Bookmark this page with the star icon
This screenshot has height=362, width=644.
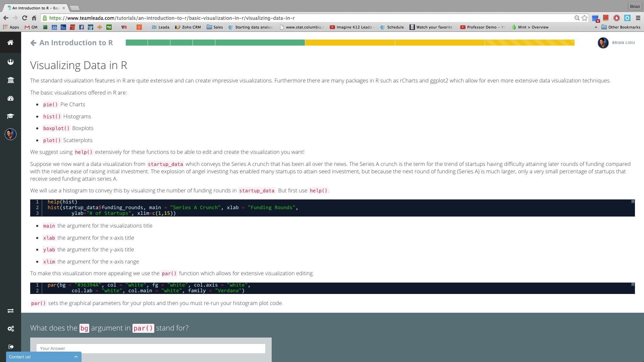[x=585, y=18]
